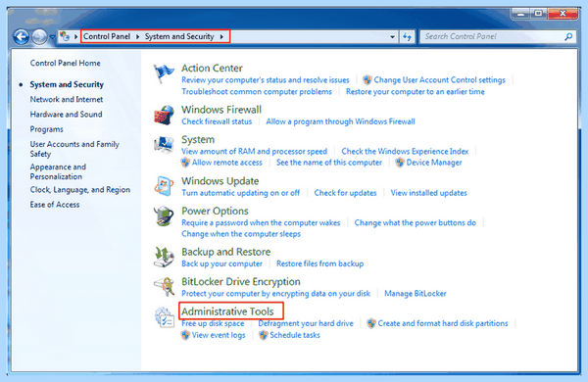The height and width of the screenshot is (382, 588).
Task: Click Change when the computer sleeps
Action: (241, 234)
